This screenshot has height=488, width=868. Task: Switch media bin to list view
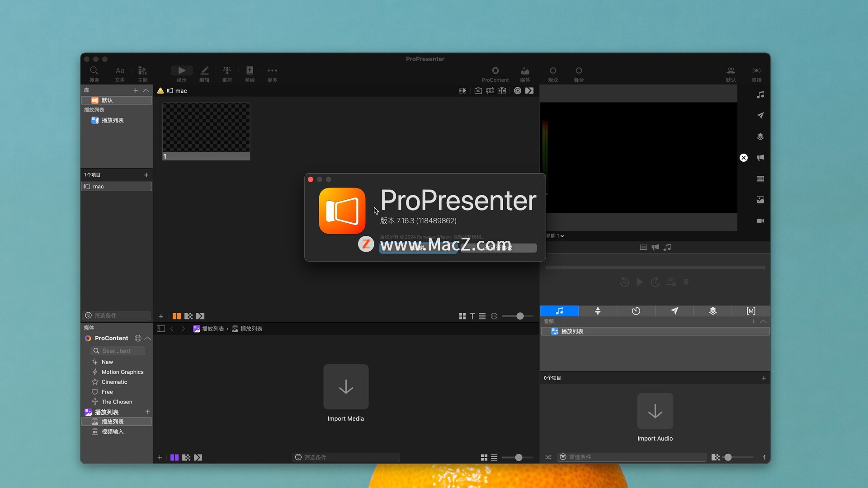point(494,458)
